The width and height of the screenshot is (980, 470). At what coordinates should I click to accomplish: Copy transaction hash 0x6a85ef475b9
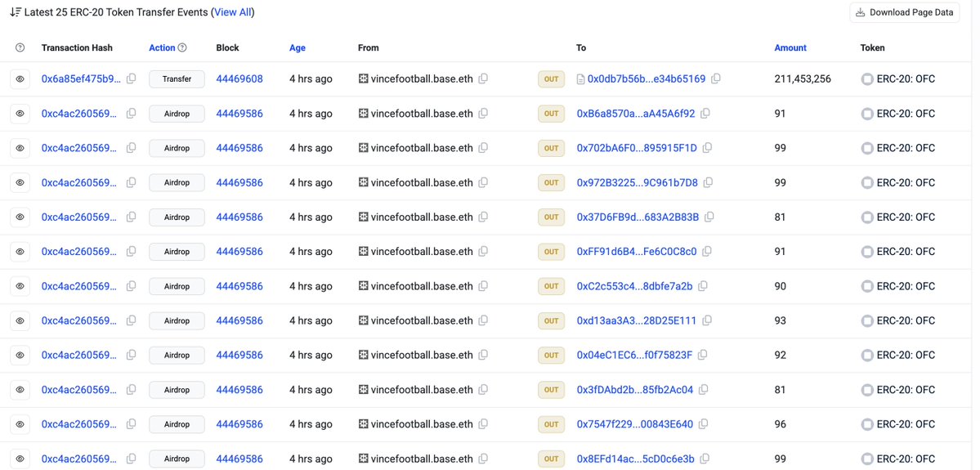[132, 78]
